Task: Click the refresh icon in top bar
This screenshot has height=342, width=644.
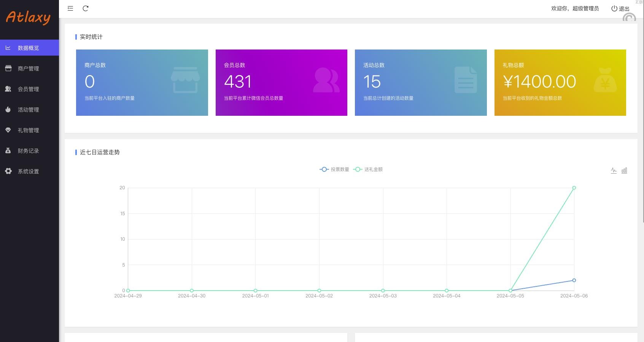Action: pos(86,8)
